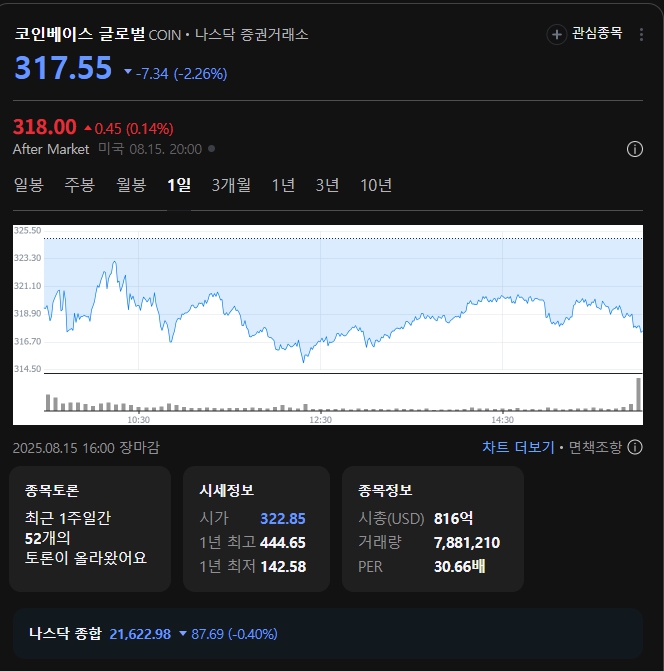
Task: Click the 314.50 price axis label
Action: pos(27,369)
